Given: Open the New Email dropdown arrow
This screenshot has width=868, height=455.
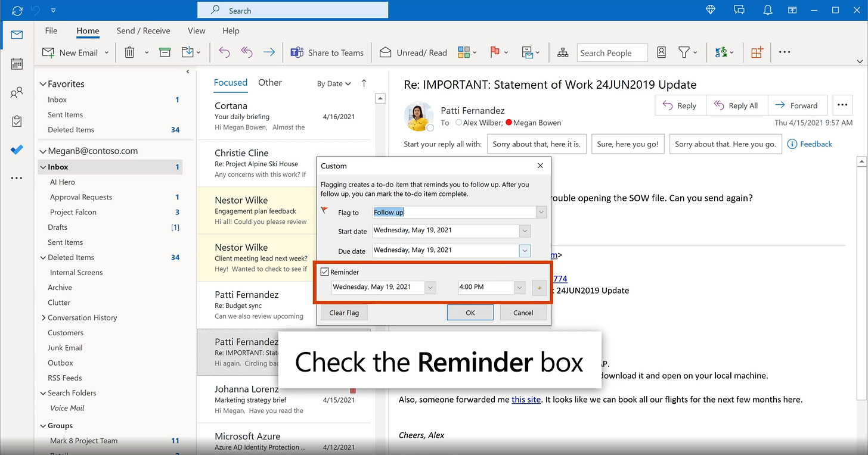Looking at the screenshot, I should point(107,52).
